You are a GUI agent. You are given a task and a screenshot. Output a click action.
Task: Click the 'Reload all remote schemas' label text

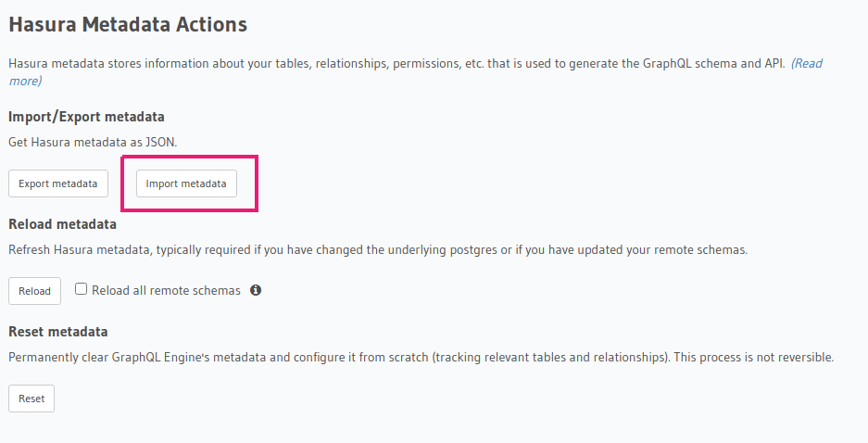(x=166, y=290)
